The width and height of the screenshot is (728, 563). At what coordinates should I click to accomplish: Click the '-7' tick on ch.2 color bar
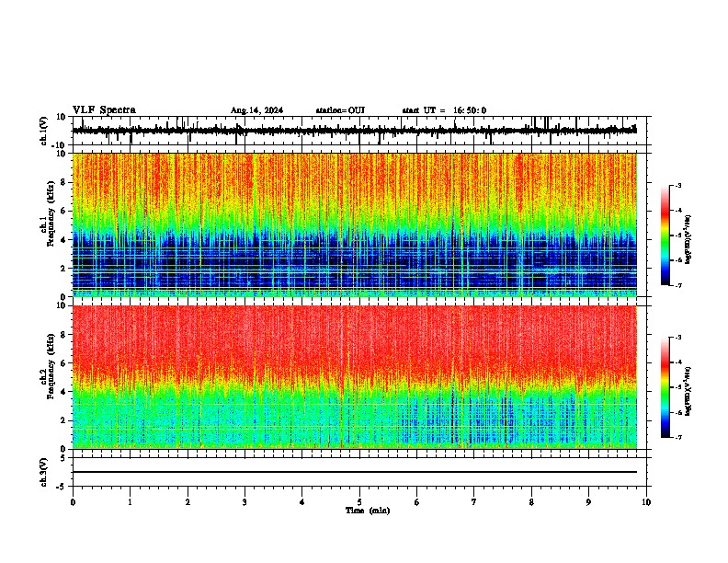click(678, 437)
